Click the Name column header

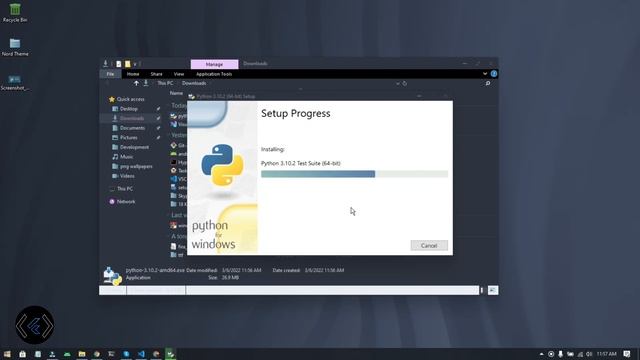point(176,93)
